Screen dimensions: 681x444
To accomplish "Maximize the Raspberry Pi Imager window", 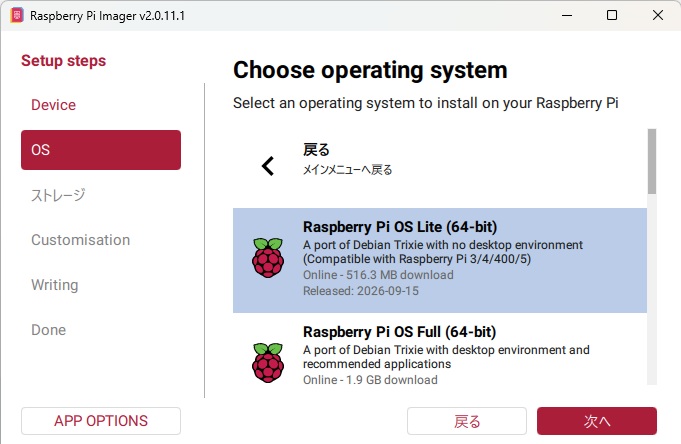I will (612, 16).
